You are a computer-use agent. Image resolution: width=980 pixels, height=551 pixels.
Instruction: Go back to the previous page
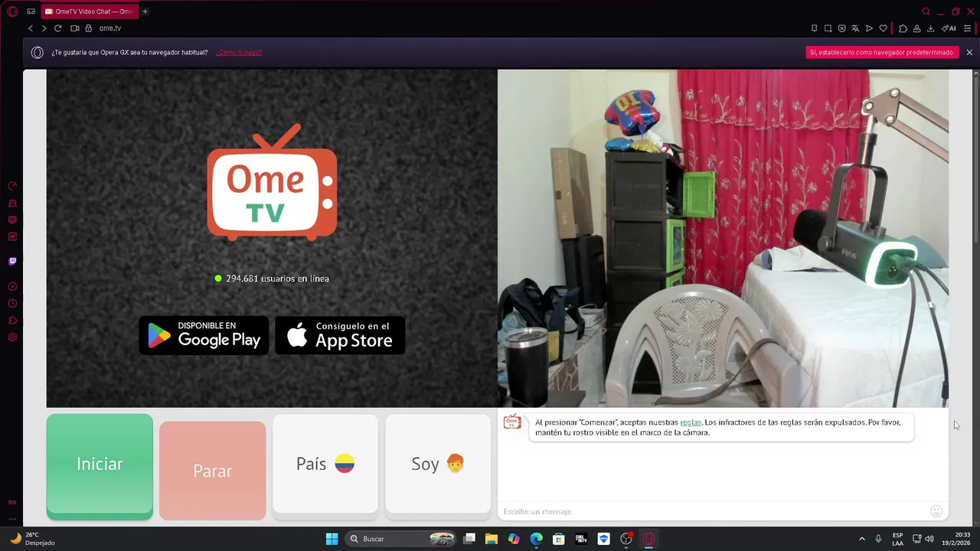(x=31, y=28)
